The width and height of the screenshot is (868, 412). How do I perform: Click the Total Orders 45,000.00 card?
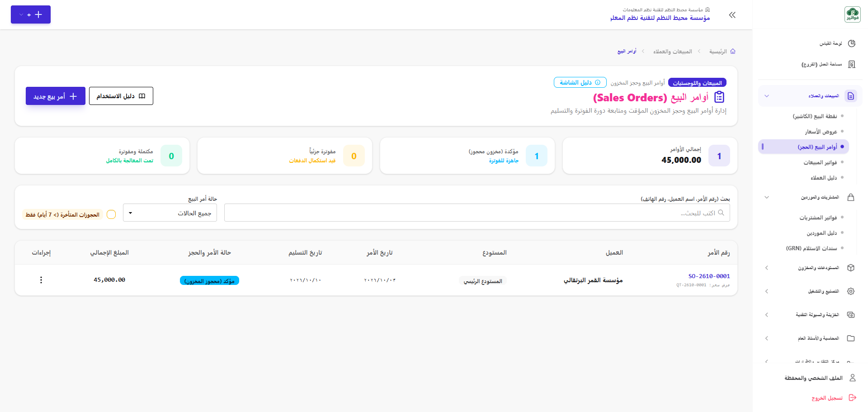[x=650, y=156]
